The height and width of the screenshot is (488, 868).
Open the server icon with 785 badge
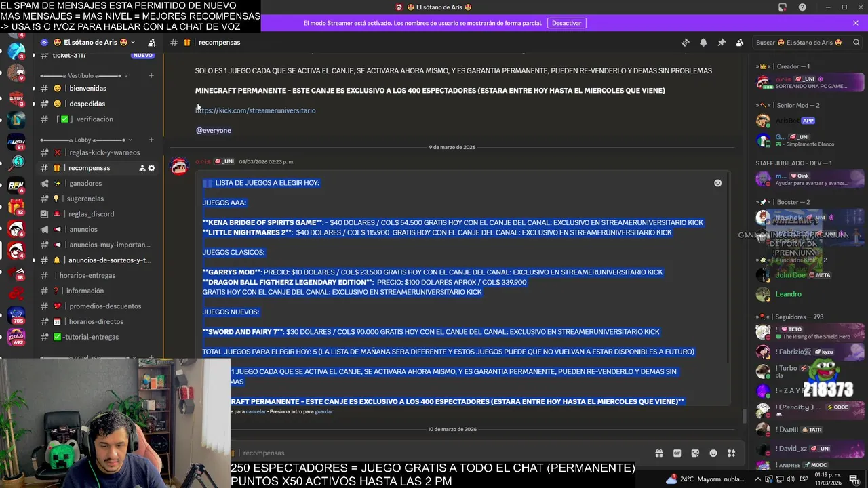click(16, 315)
